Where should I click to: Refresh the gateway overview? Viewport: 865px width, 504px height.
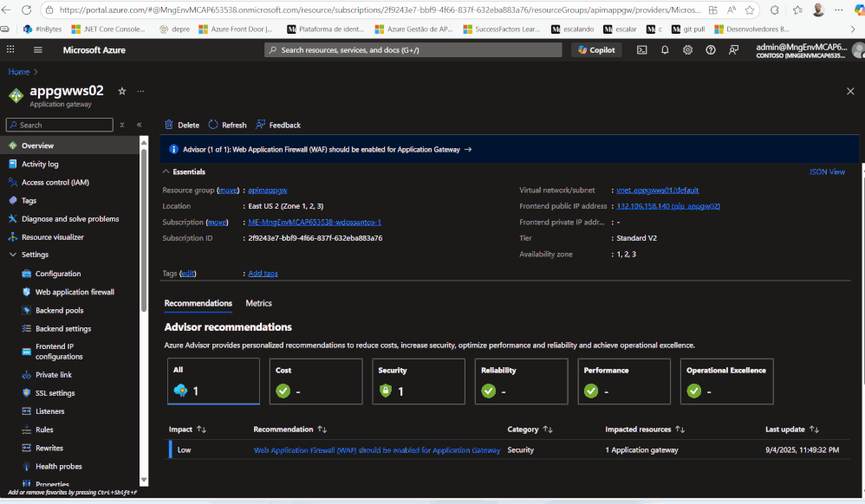click(x=227, y=125)
